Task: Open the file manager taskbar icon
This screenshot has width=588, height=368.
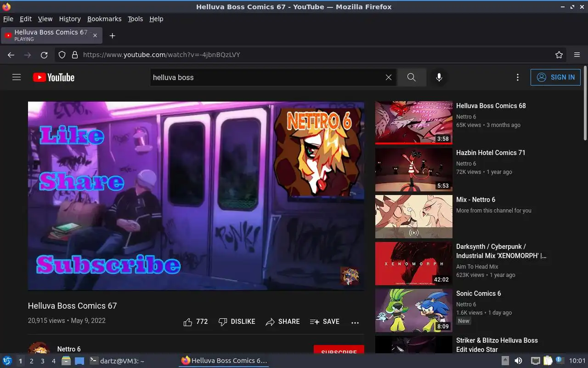Action: (66, 361)
